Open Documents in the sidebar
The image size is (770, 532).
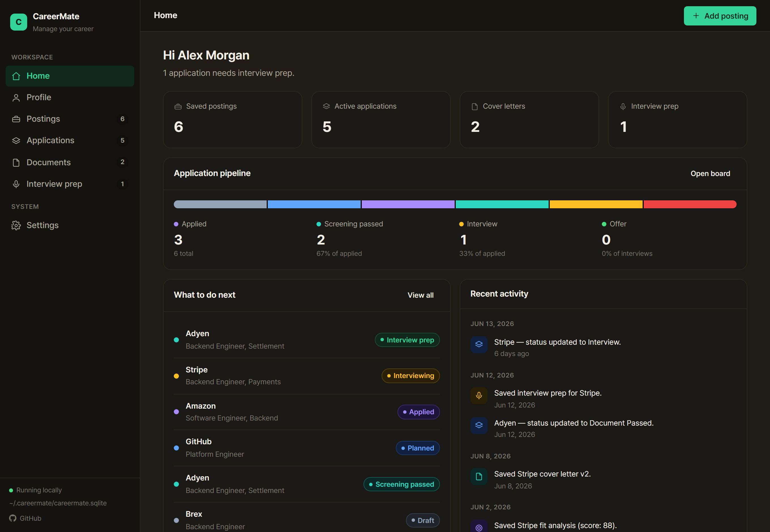[70, 162]
